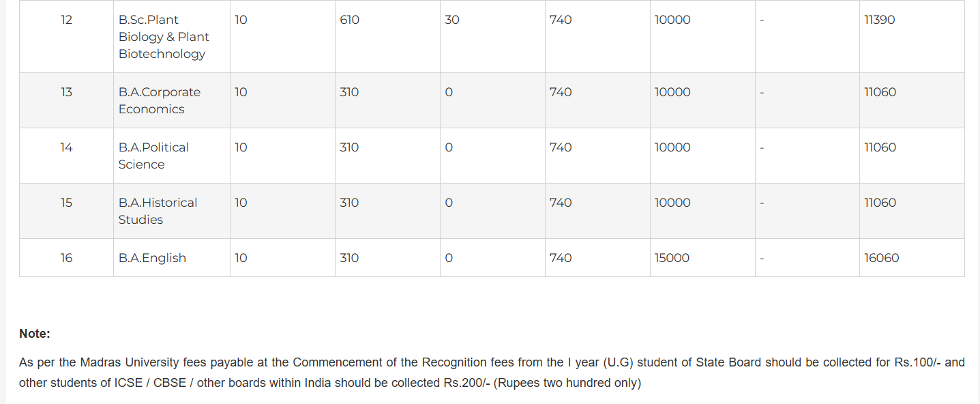Click the B.A.English course cell
980x404 pixels.
point(152,258)
